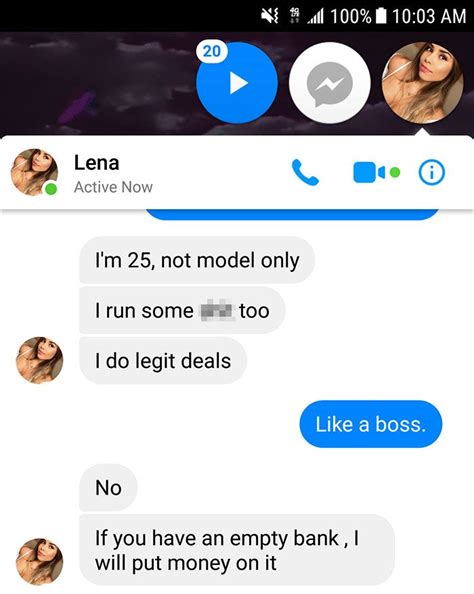Tap the Active Now status text
The height and width of the screenshot is (594, 474).
tap(113, 187)
